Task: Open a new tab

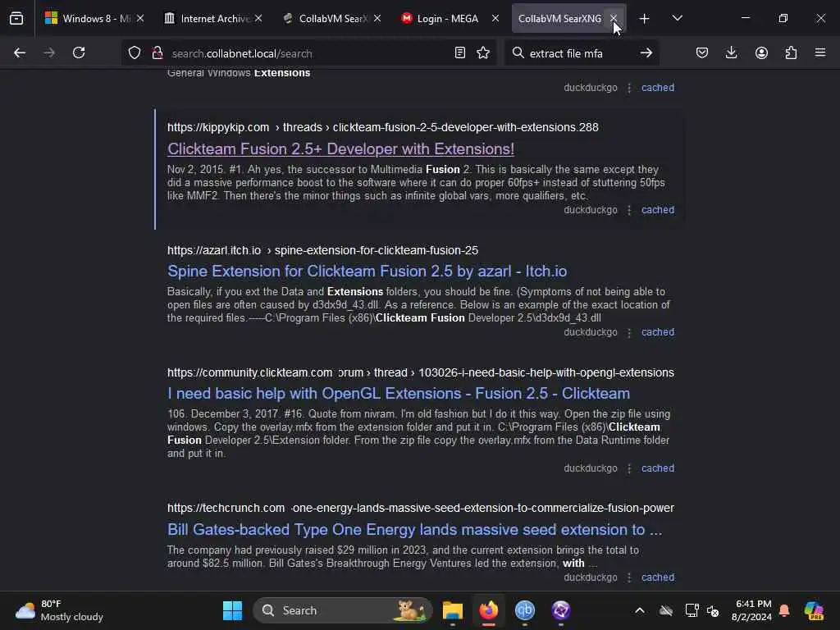Action: [645, 19]
